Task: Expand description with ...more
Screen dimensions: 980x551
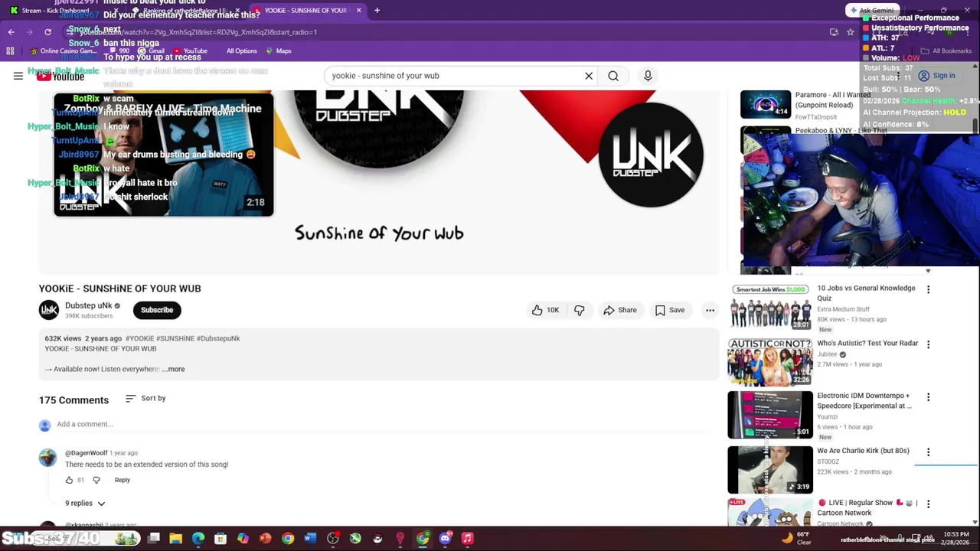Action: [x=173, y=369]
